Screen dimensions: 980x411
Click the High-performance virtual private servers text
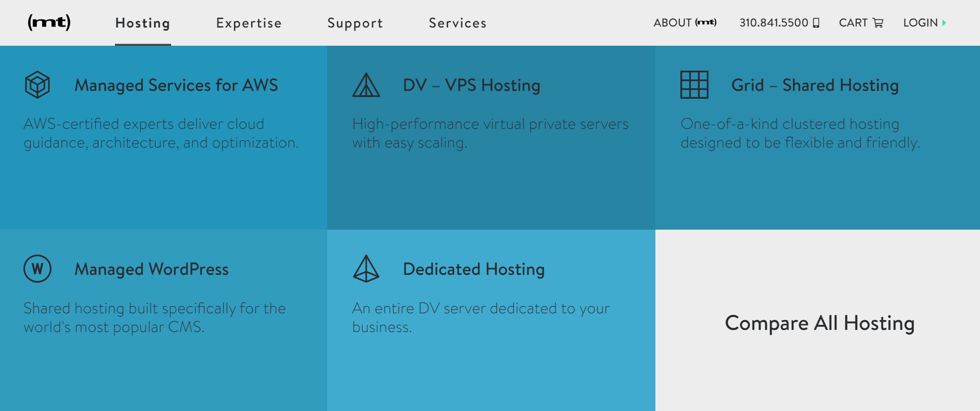[491, 133]
